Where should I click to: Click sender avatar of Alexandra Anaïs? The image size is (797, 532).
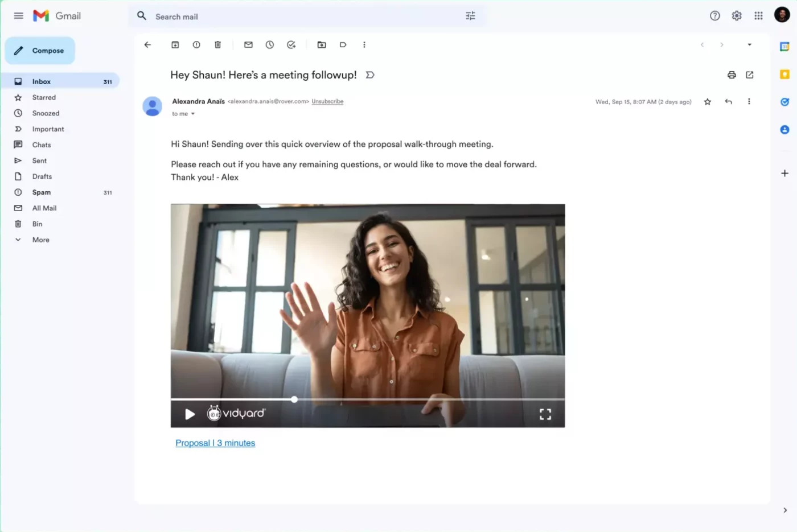click(x=152, y=106)
